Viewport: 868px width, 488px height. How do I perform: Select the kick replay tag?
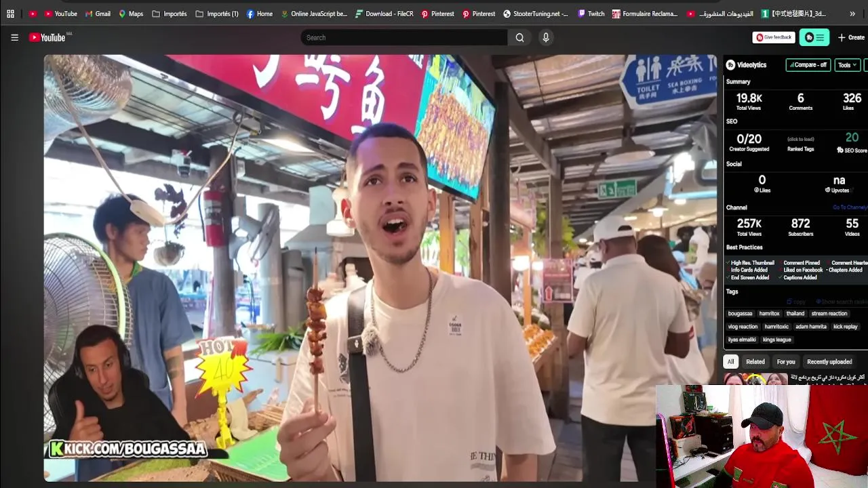coord(846,327)
